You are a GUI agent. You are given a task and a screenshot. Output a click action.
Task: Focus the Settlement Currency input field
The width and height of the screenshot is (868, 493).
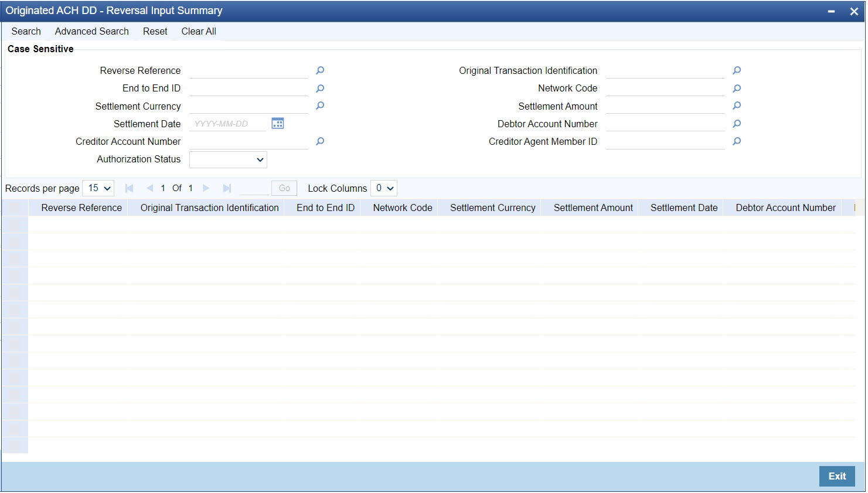click(x=249, y=106)
